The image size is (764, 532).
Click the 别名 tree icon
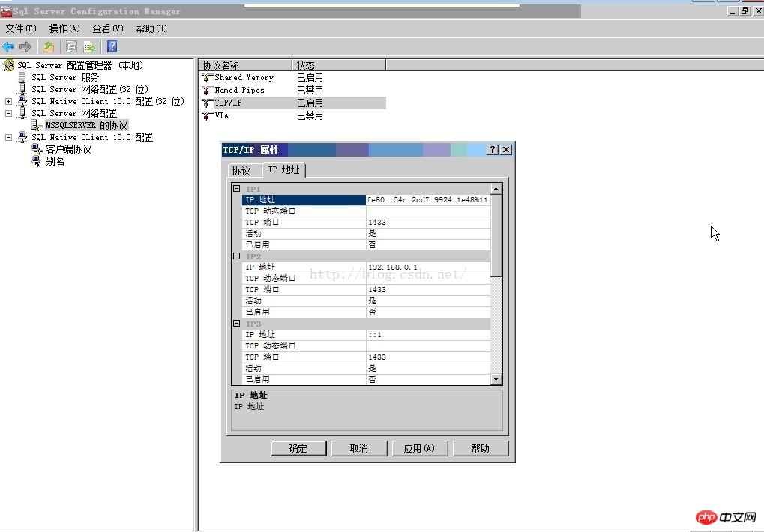37,161
